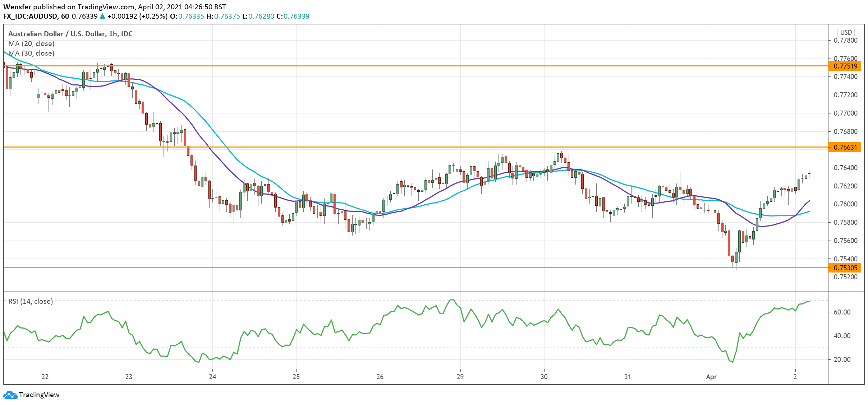Click the Wensfer username link
Screen dimensions: 868x405
(18, 6)
